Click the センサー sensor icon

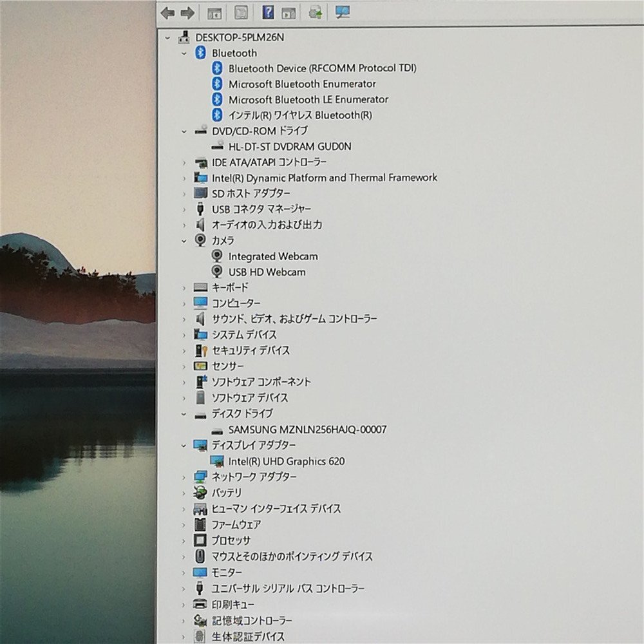[x=200, y=366]
